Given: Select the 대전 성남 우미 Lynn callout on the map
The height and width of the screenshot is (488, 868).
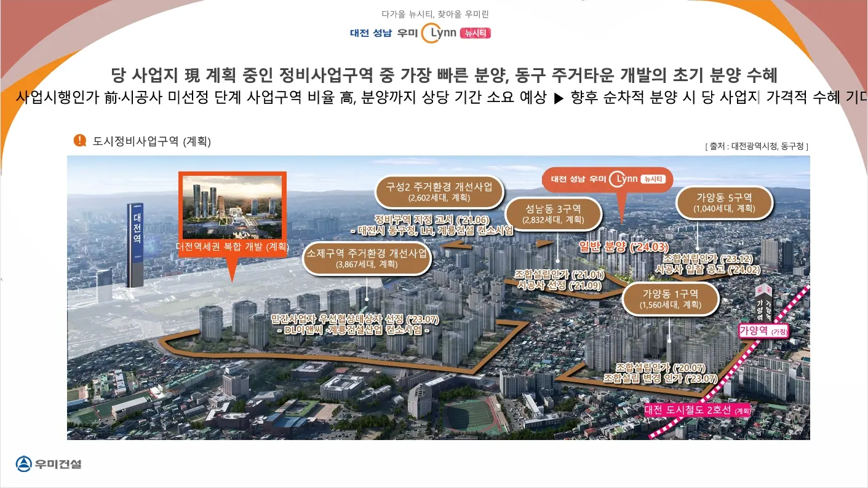Looking at the screenshot, I should pyautogui.click(x=608, y=180).
